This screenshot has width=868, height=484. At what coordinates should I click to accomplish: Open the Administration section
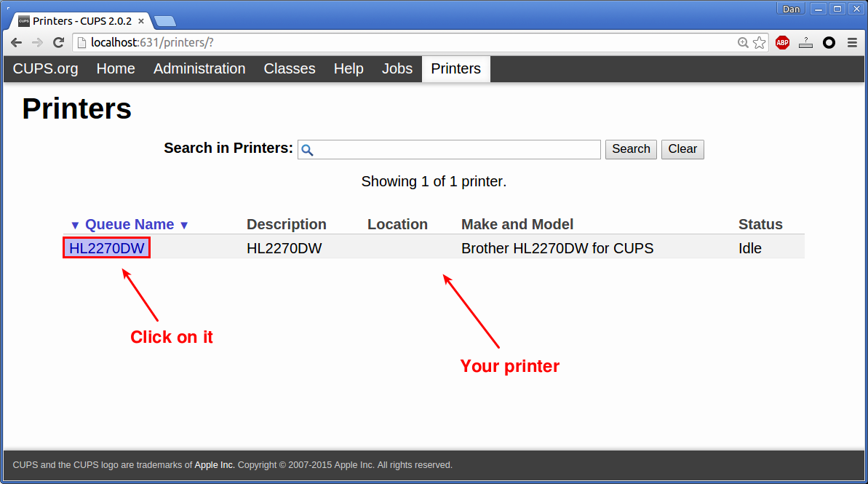pos(199,68)
